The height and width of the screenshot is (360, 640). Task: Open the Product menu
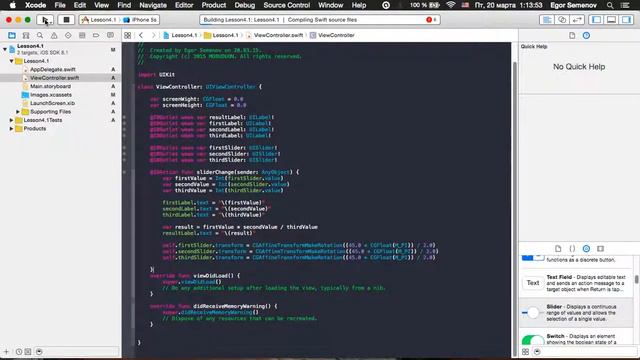[x=213, y=5]
